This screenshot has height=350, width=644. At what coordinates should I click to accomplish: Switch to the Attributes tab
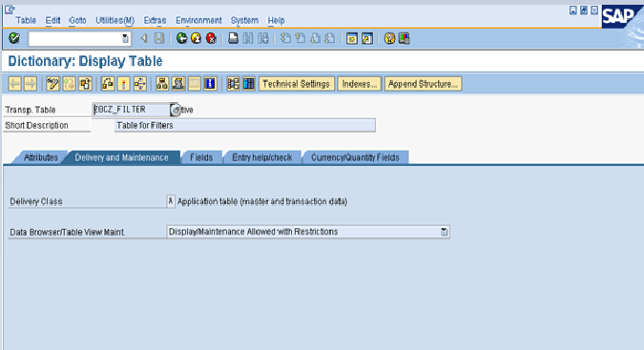(40, 157)
